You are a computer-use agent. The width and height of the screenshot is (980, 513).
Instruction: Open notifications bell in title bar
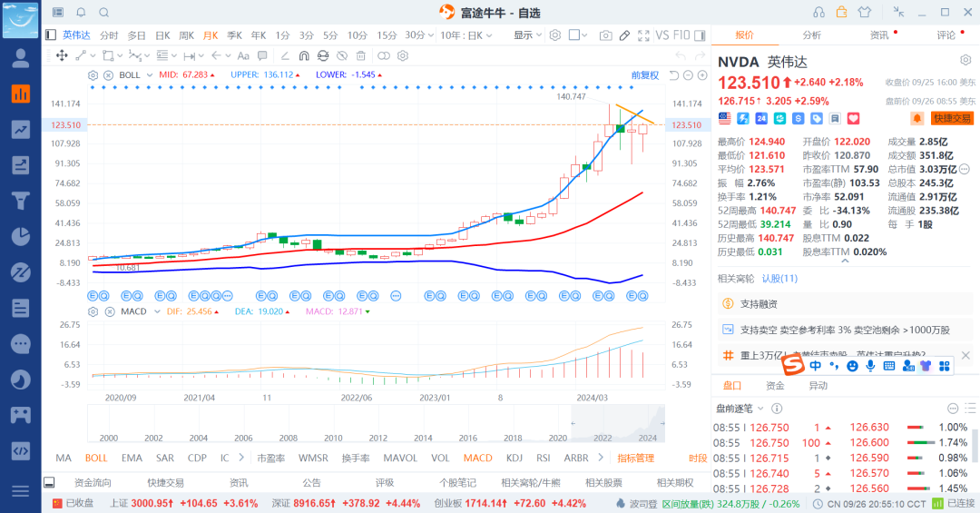pos(82,12)
